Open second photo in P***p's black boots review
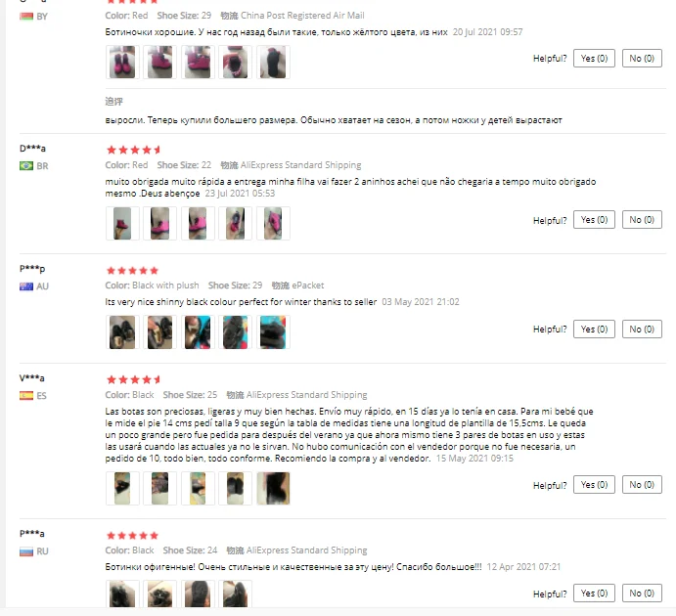Viewport: 676px width, 616px height. point(159,332)
